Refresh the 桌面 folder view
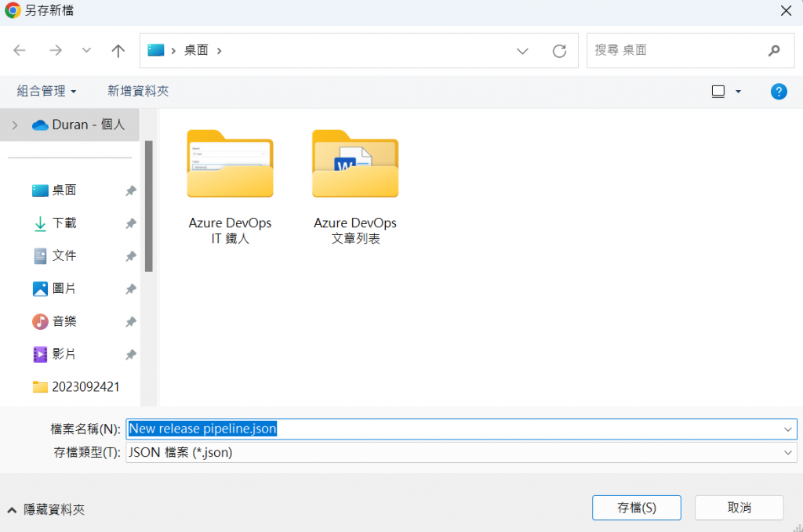The height and width of the screenshot is (532, 803). [559, 51]
